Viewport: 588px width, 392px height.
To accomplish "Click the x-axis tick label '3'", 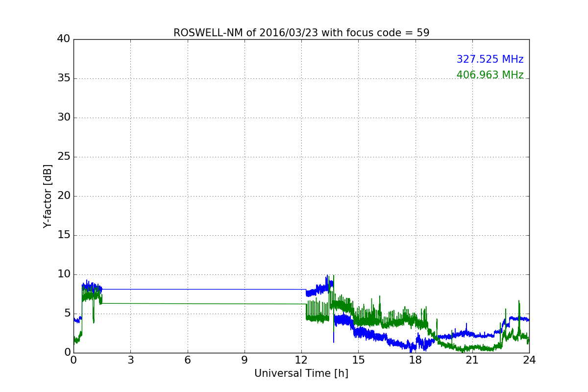I will (130, 360).
